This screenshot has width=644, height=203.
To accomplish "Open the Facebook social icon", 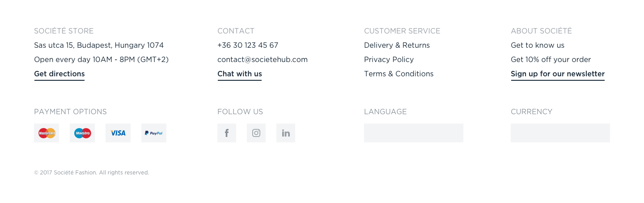I will (x=227, y=133).
